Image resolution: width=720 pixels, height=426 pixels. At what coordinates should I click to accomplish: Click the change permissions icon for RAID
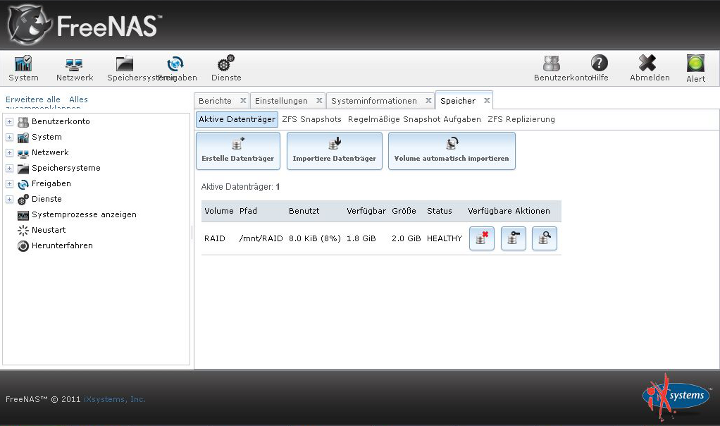pos(513,238)
